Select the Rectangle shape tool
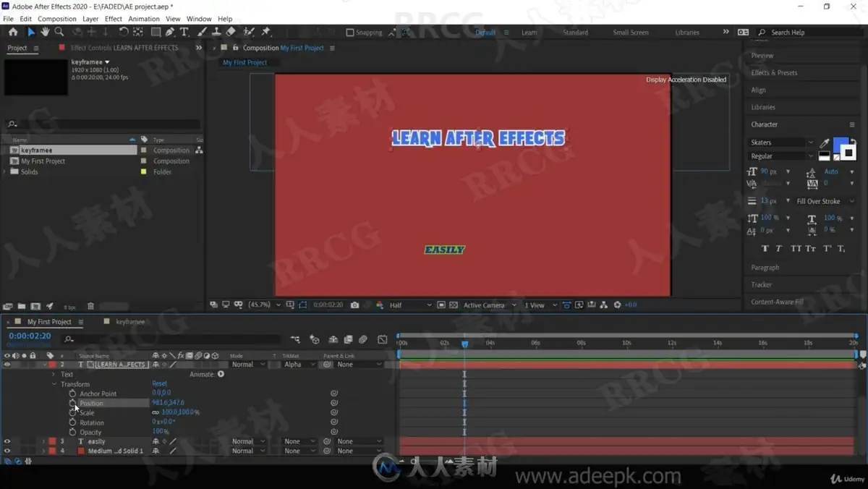868x489 pixels. coord(156,32)
